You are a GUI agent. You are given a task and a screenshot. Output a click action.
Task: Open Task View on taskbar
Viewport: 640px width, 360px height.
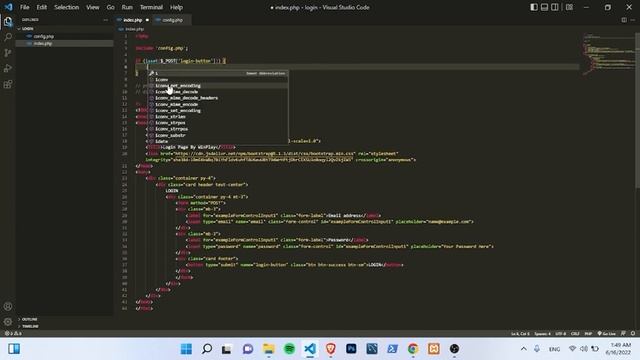pos(227,349)
